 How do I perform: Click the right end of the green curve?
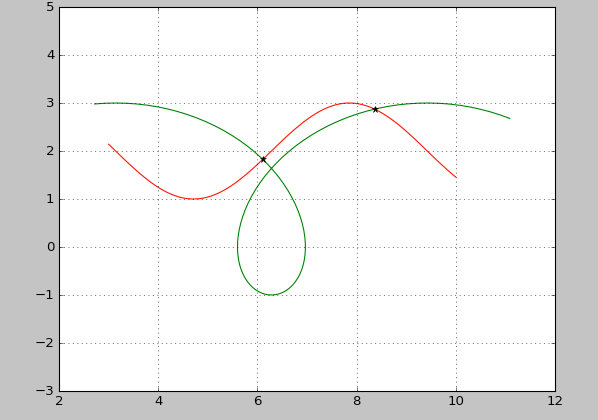[510, 118]
